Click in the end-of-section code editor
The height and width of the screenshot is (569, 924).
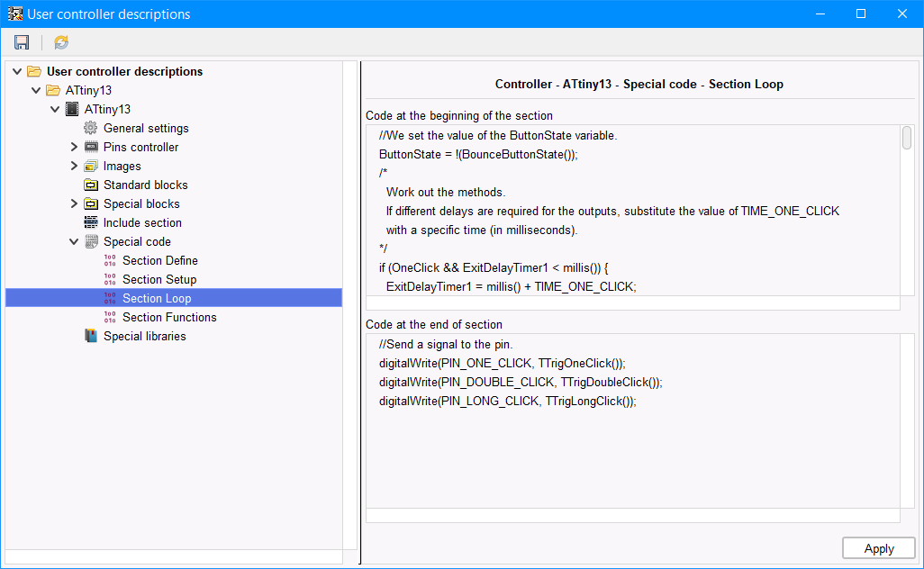click(633, 421)
